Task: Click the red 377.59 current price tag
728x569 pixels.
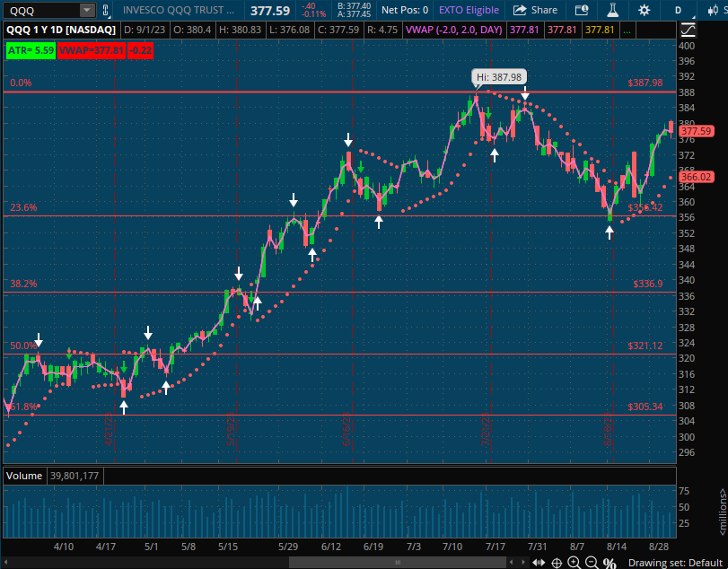Action: click(697, 131)
